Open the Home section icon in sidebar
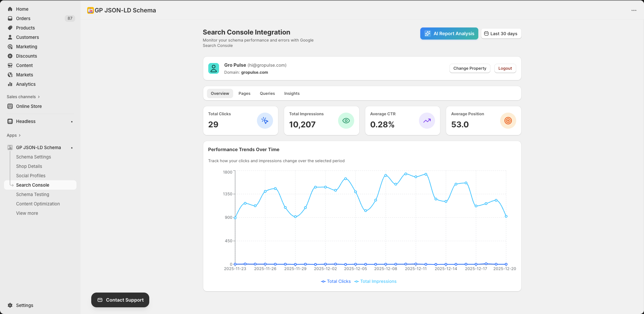644x314 pixels. click(x=10, y=9)
